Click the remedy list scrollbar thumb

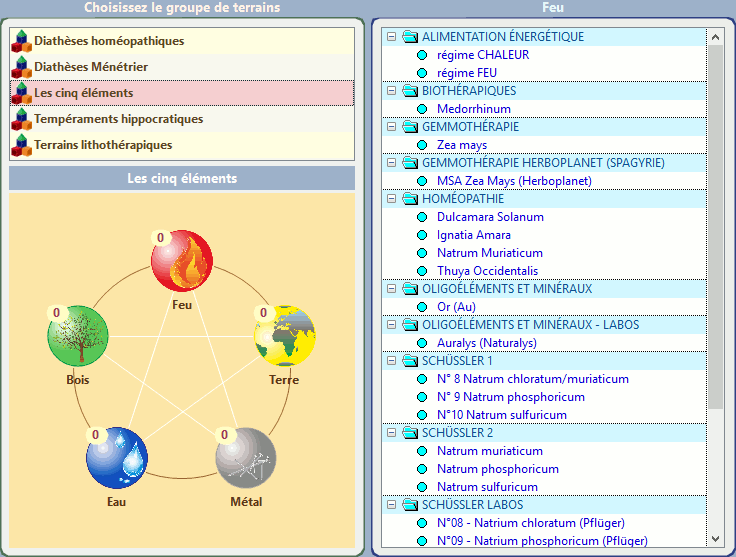coord(715,227)
